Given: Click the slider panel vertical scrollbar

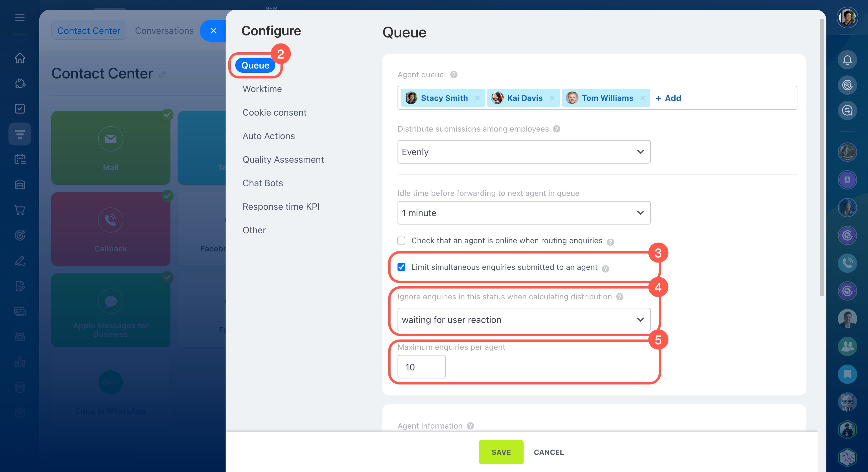Looking at the screenshot, I should tap(822, 158).
